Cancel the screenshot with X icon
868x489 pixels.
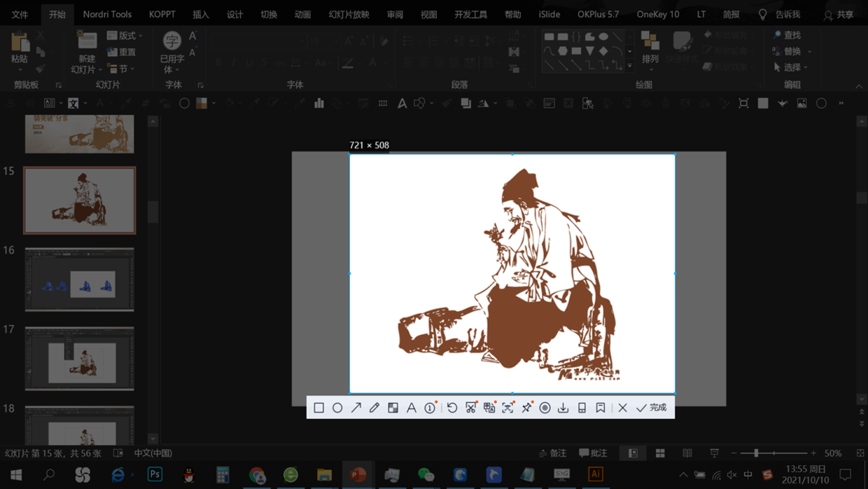(622, 408)
